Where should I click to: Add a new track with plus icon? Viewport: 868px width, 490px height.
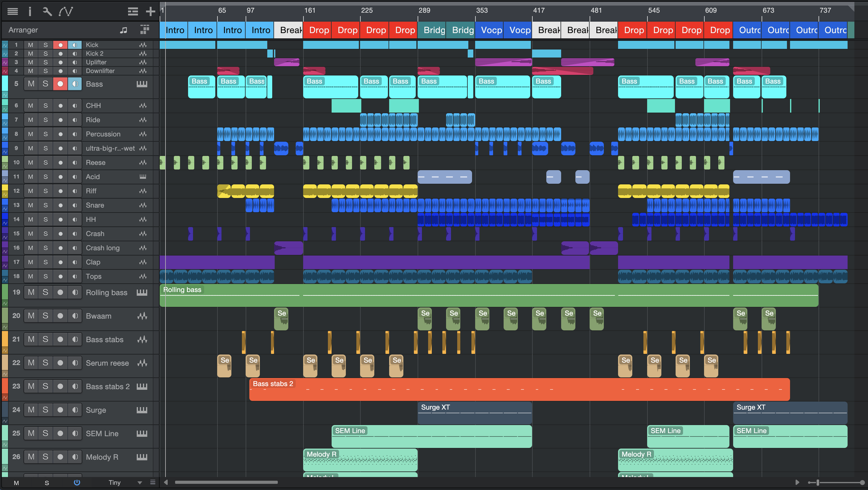click(x=150, y=11)
